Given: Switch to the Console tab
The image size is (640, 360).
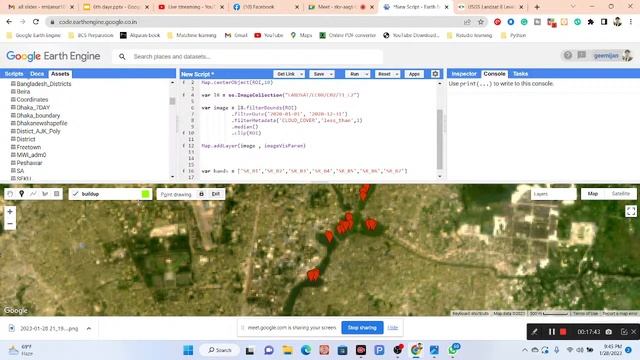Looking at the screenshot, I should coord(494,74).
